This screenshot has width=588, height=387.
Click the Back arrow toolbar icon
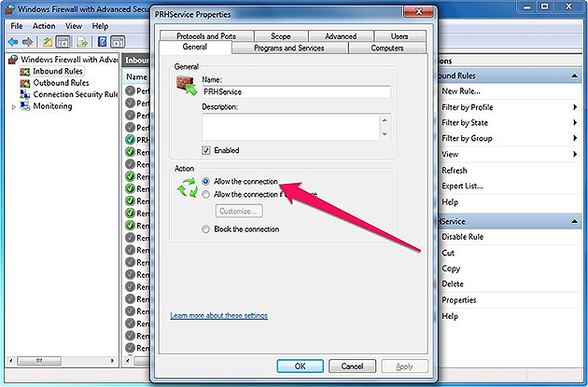[x=13, y=42]
